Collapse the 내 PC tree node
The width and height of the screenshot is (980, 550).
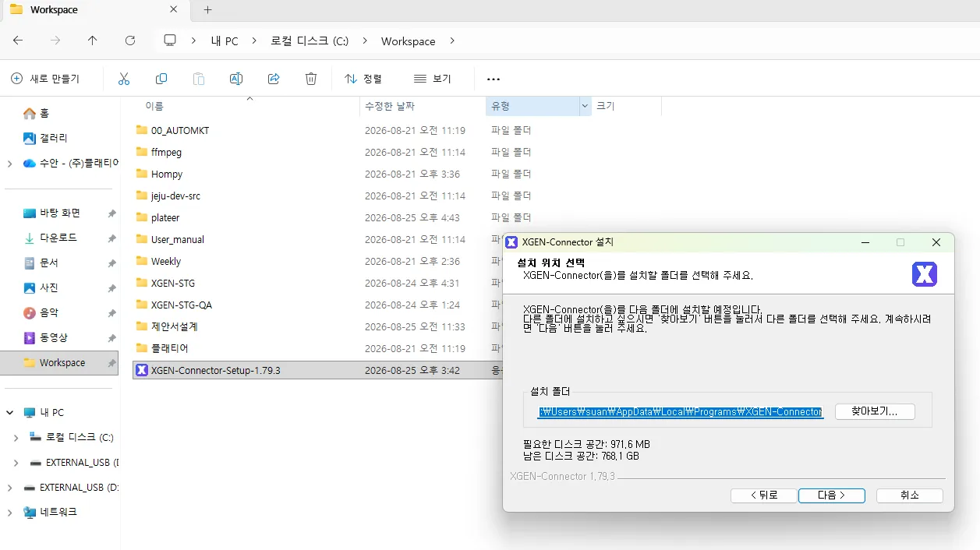pos(9,412)
